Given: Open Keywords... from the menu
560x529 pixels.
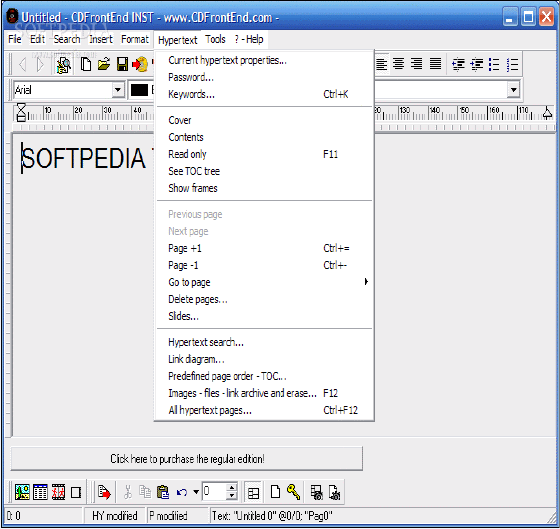Looking at the screenshot, I should (x=265, y=94).
